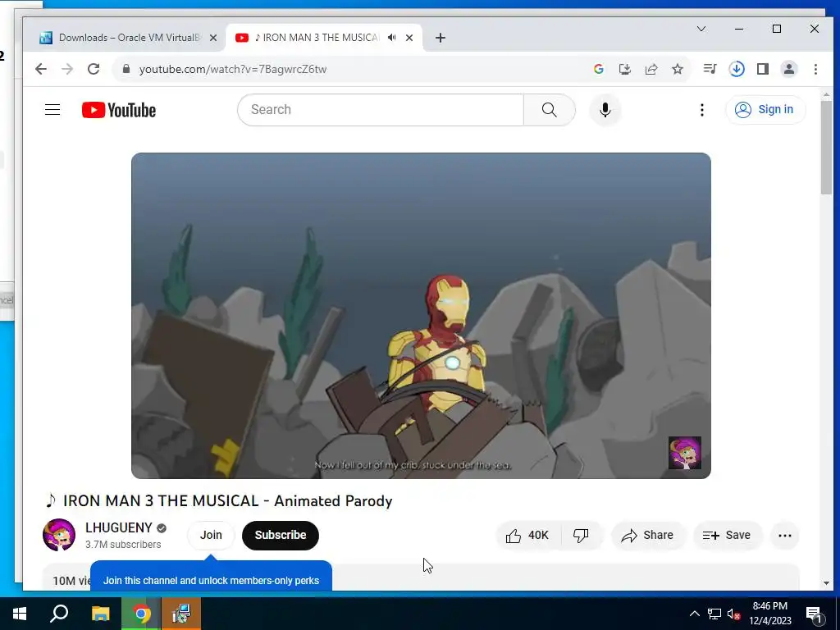Click the installer icon on the taskbar
Screen dimensions: 840x630
pos(181,614)
